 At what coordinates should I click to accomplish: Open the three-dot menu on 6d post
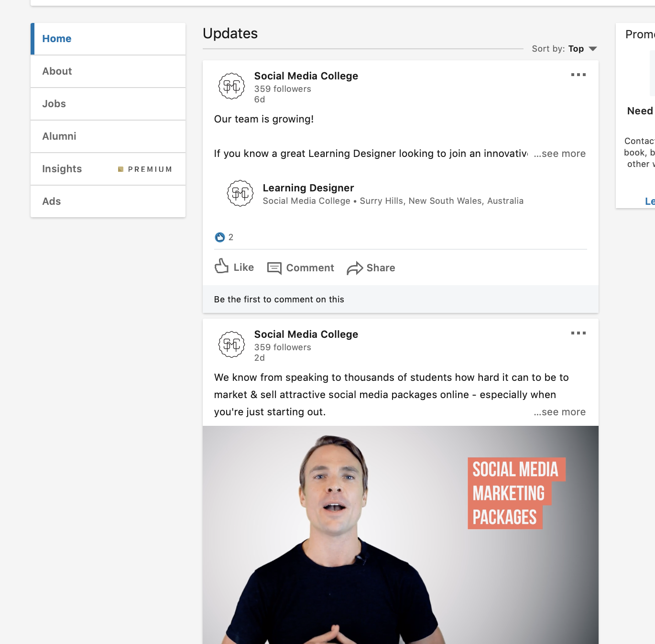coord(579,75)
